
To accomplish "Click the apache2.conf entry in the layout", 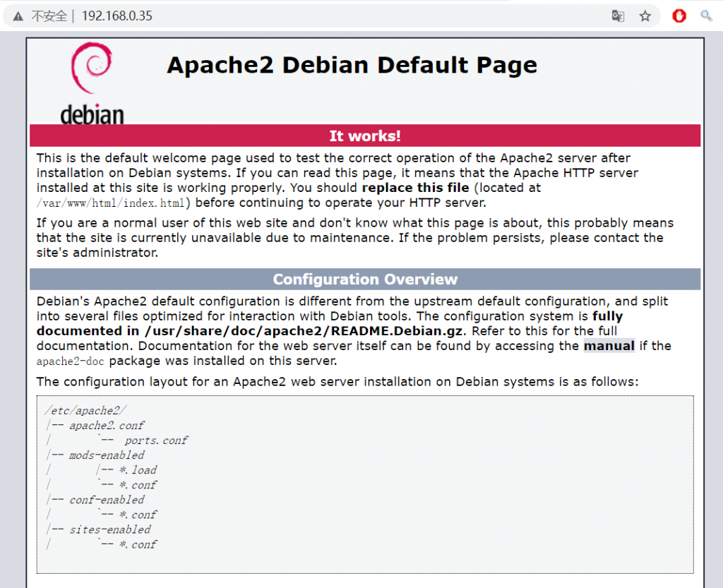I will [x=107, y=426].
